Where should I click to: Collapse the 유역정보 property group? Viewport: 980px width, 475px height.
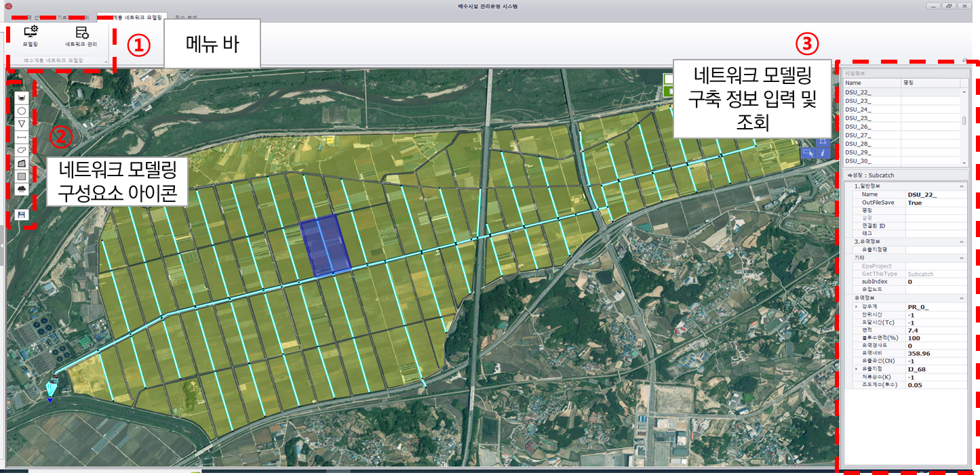[x=962, y=298]
